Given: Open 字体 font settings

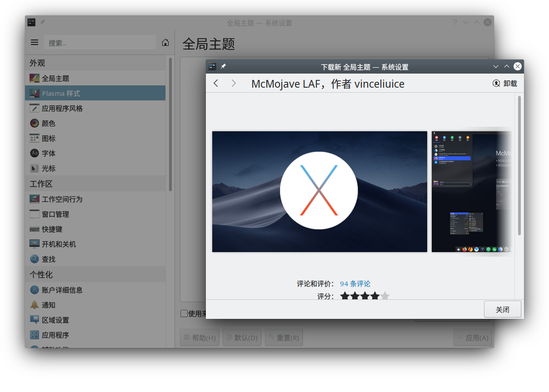Looking at the screenshot, I should coord(95,153).
